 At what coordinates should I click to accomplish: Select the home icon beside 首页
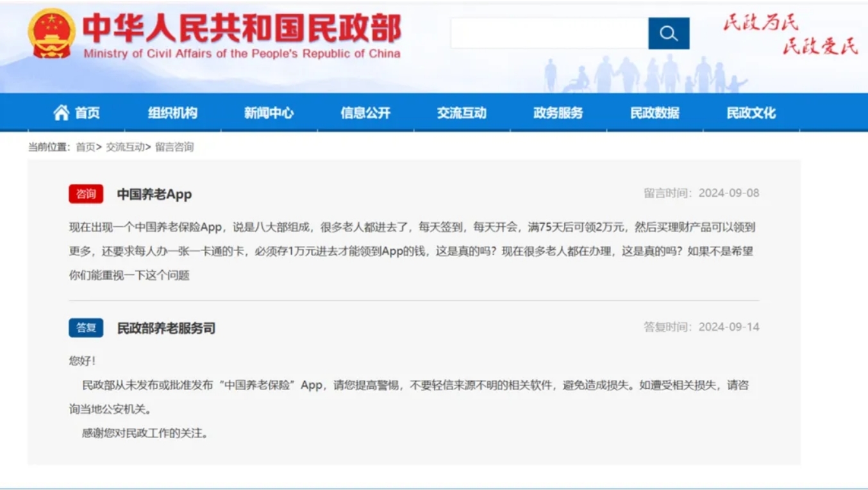[x=61, y=111]
